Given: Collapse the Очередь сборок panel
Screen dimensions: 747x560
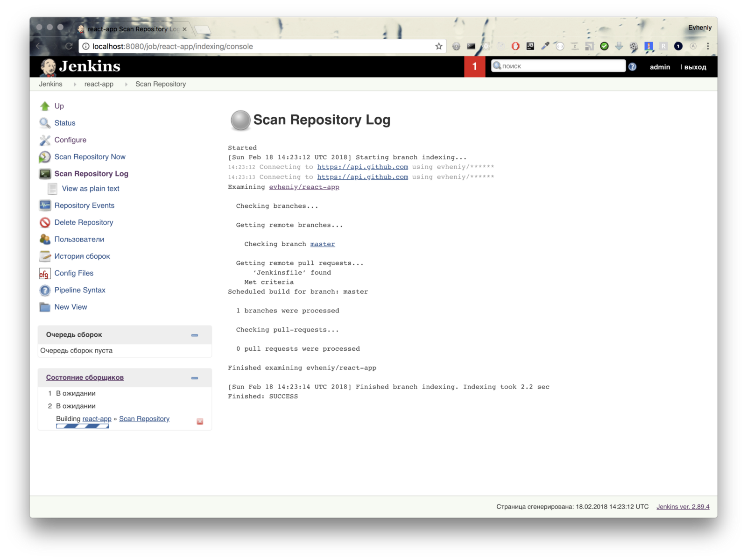Looking at the screenshot, I should click(x=195, y=335).
